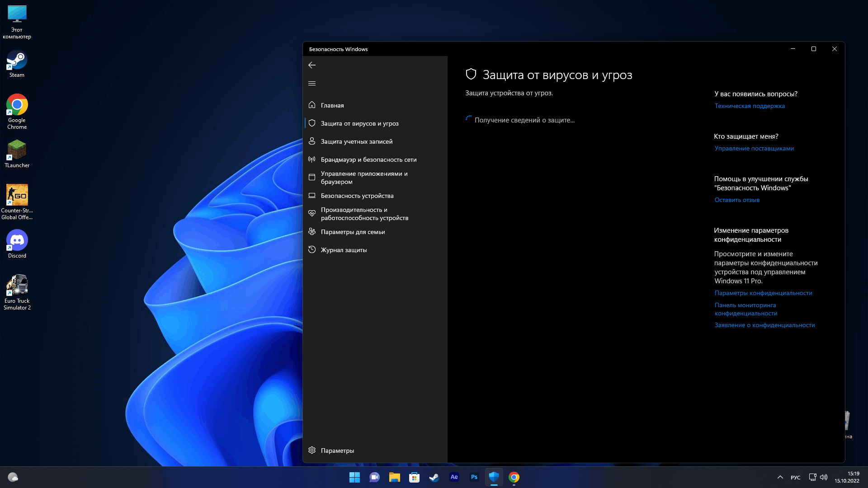
Task: Navigate back using the back arrow
Action: (x=312, y=65)
